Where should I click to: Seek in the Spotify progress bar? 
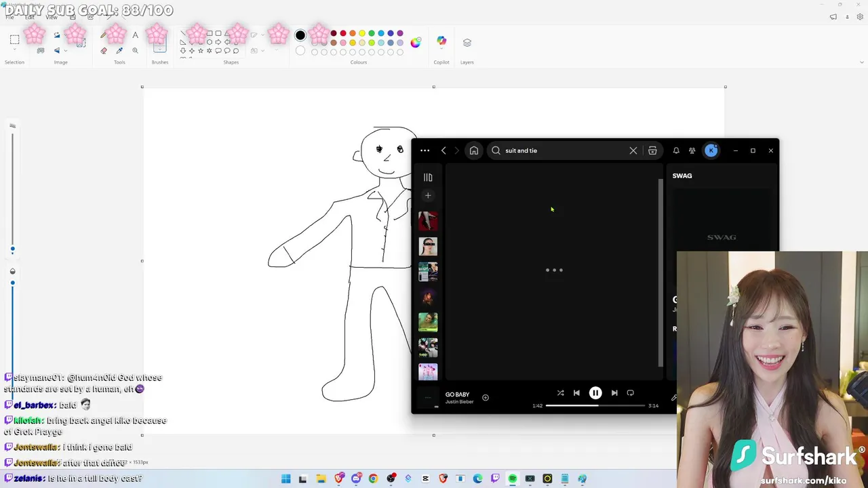(x=595, y=405)
